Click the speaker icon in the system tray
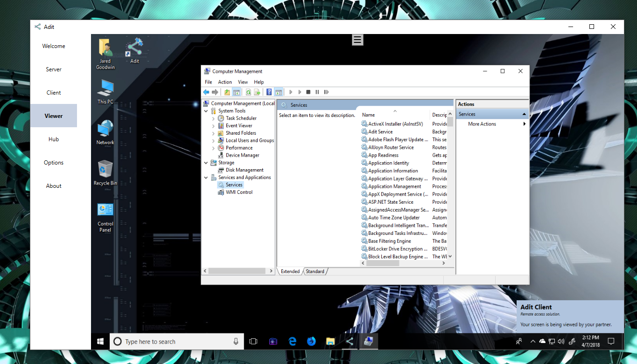The image size is (637, 364). click(x=561, y=341)
